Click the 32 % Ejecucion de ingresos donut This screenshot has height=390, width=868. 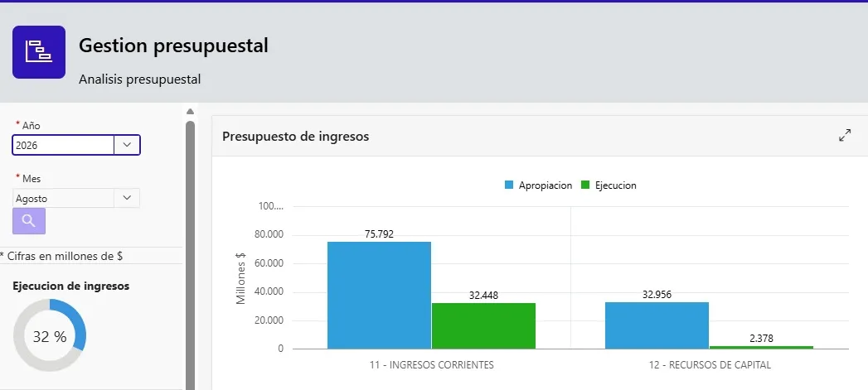(50, 335)
